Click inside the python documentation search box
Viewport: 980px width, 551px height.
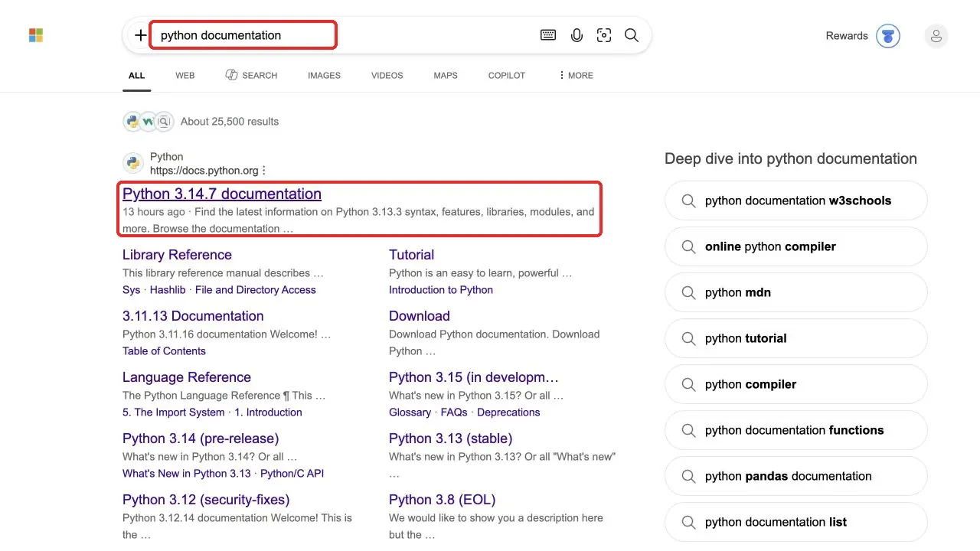(x=243, y=35)
